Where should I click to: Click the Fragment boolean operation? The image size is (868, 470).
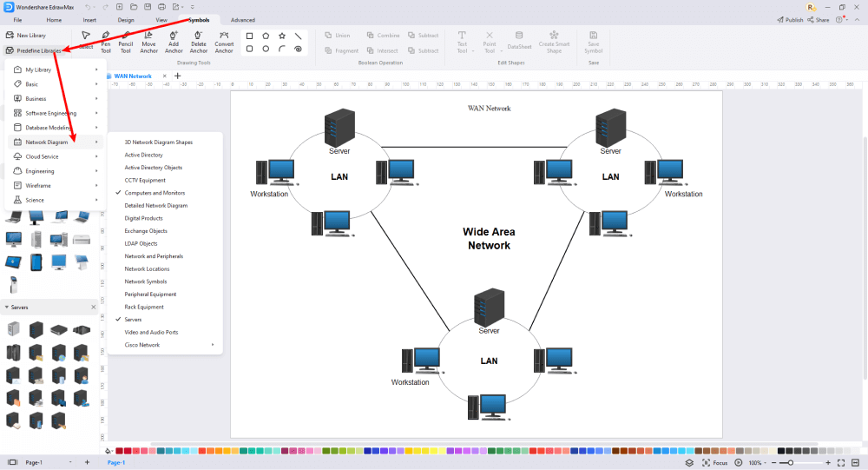pyautogui.click(x=341, y=50)
